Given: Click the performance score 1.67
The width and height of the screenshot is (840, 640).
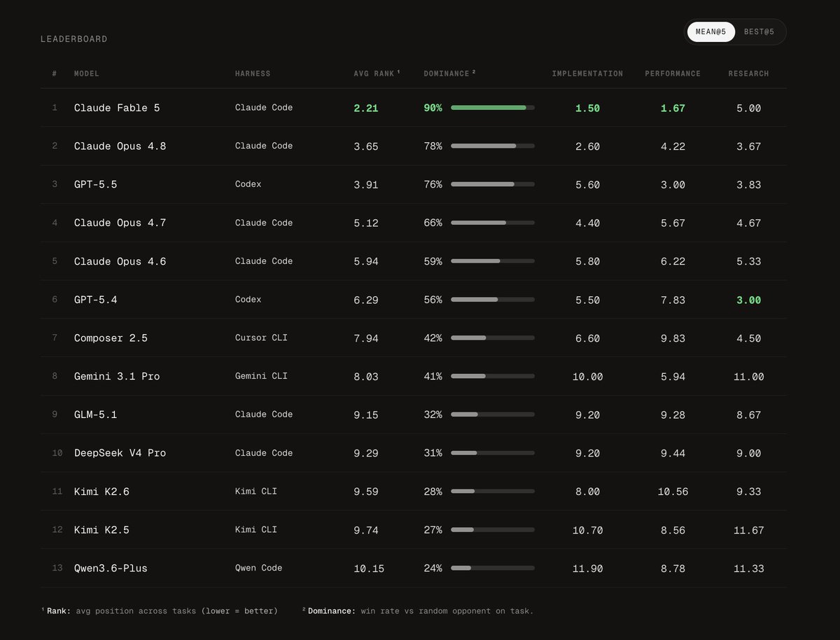Looking at the screenshot, I should coord(673,108).
